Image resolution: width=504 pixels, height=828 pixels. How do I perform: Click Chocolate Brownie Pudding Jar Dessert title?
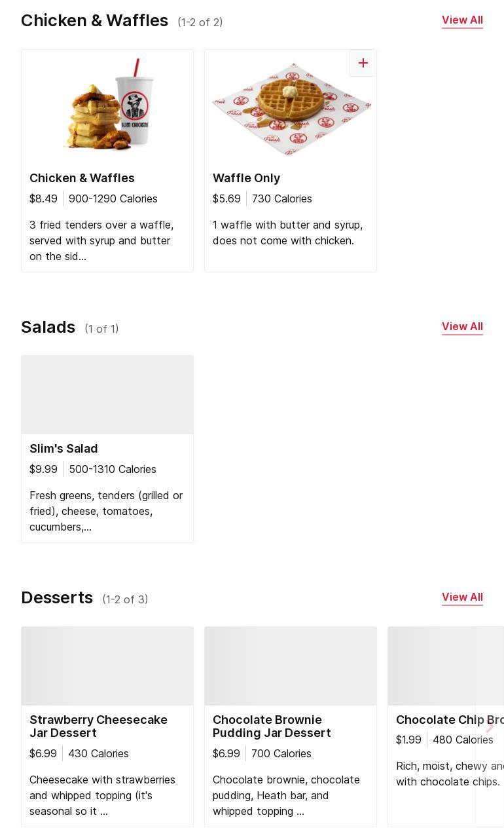click(272, 726)
